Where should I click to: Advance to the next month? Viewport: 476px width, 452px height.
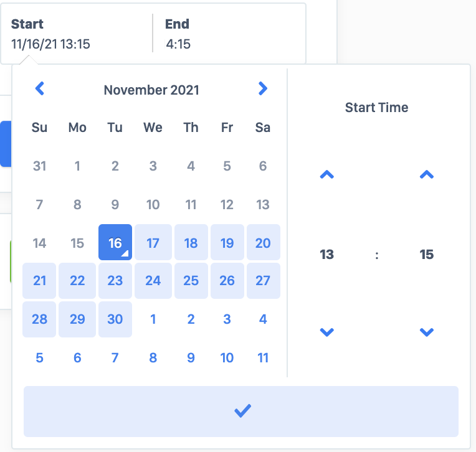(x=262, y=89)
